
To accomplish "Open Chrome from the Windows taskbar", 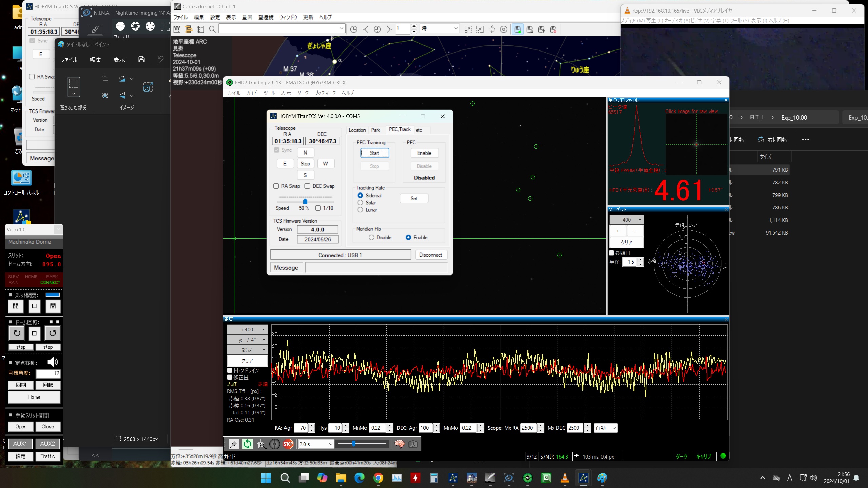I will point(378,478).
